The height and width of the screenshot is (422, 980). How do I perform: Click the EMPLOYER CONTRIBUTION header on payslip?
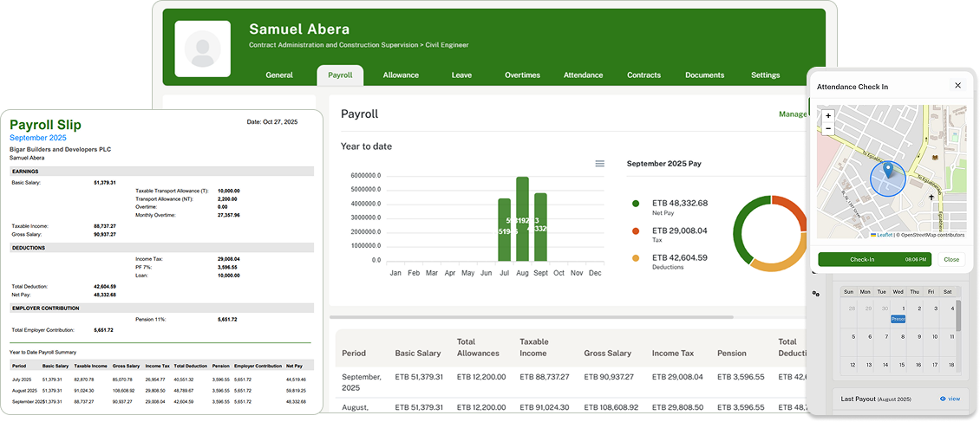tap(162, 308)
